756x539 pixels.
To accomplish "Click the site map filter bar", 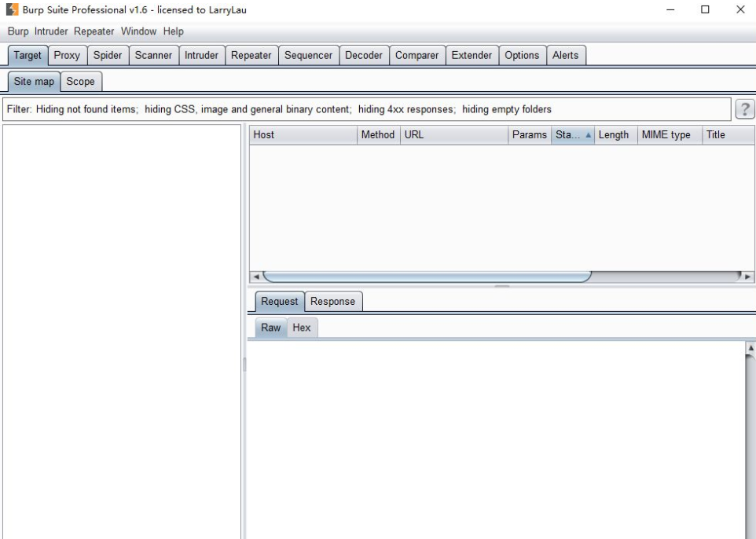I will point(366,109).
